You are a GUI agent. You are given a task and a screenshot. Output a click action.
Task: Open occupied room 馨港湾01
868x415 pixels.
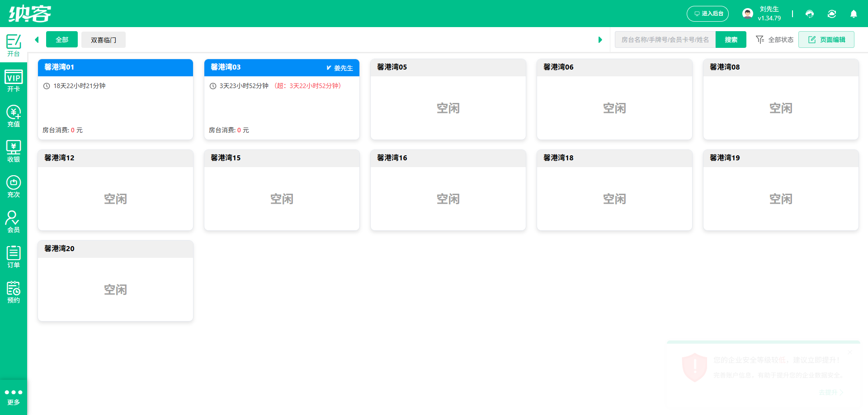115,99
